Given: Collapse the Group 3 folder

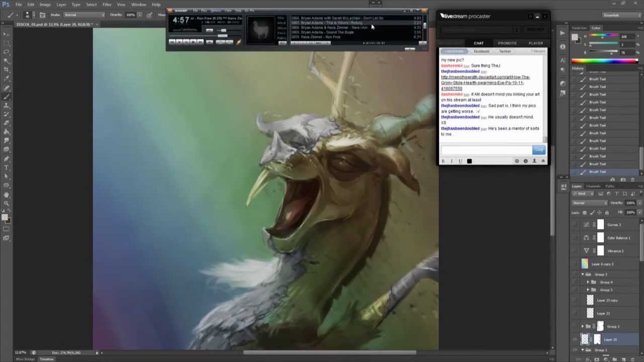Looking at the screenshot, I should [583, 275].
